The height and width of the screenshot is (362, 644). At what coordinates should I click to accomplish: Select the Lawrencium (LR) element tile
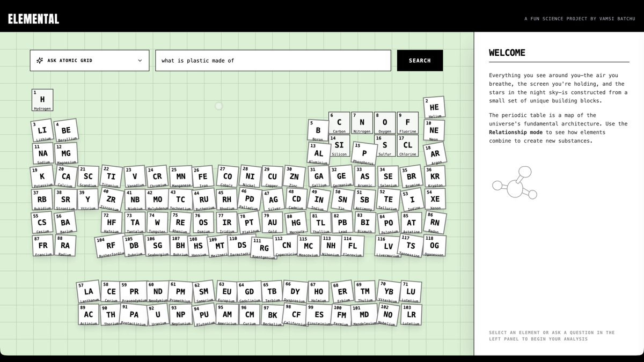click(411, 315)
